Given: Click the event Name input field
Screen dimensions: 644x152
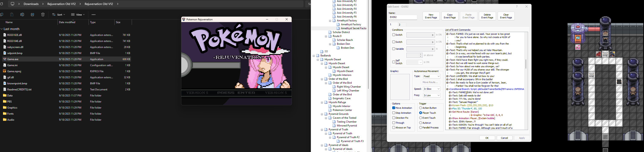Looking at the screenshot, I should pos(403,17).
